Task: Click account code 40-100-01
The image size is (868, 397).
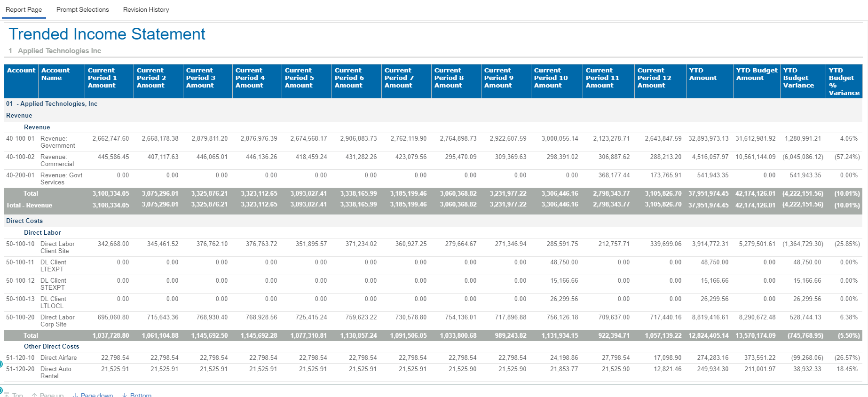Action: pos(20,139)
